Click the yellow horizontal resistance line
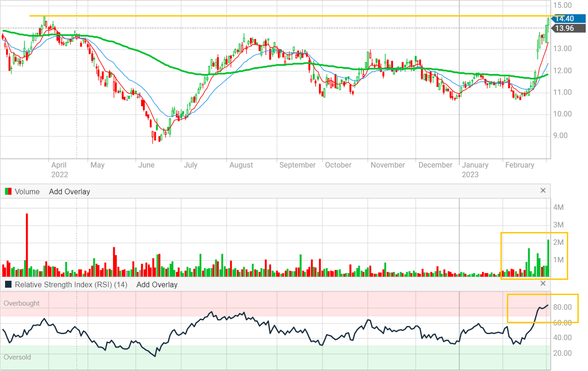Screen dimensions: 588x371 (x=276, y=16)
